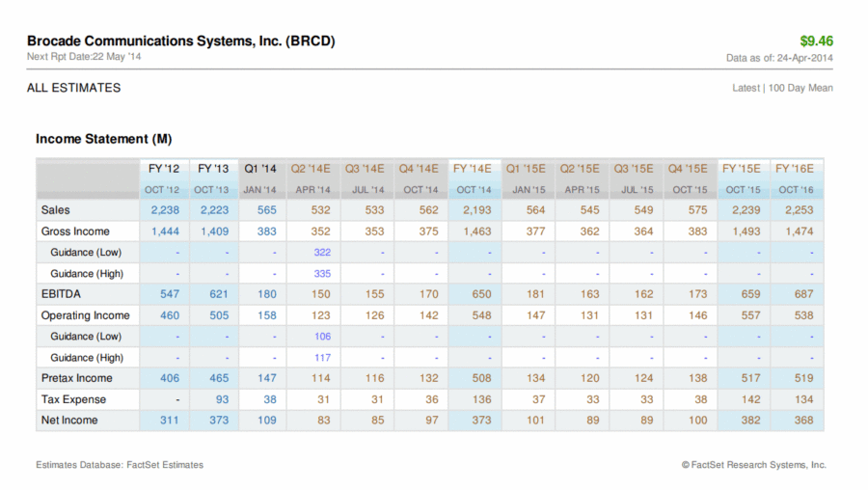868x490 pixels.
Task: Select the FY '16E column header
Action: [x=795, y=168]
